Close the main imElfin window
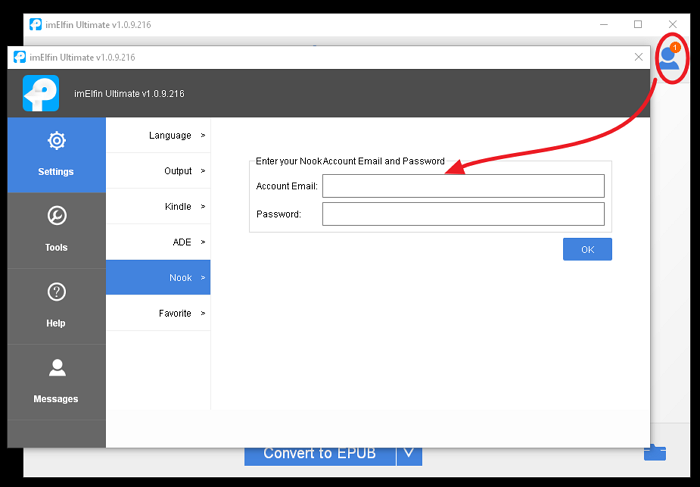700x487 pixels. pos(672,25)
